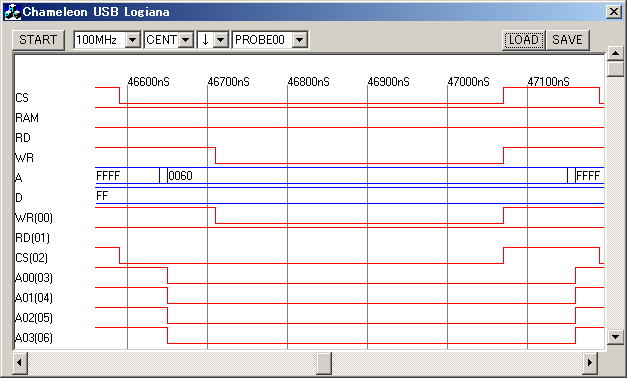Click the vertical scrollbar up arrow

click(615, 53)
